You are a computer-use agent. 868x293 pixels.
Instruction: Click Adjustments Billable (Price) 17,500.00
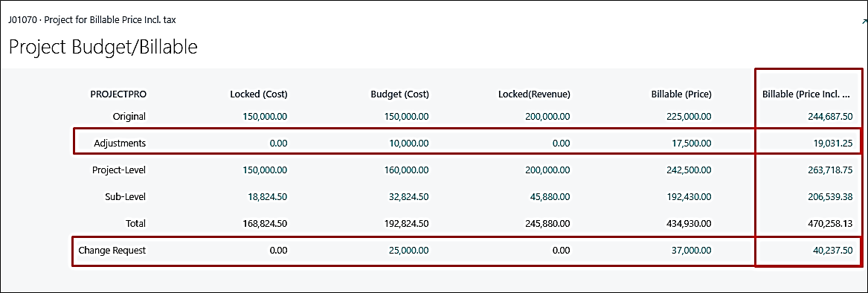point(692,144)
